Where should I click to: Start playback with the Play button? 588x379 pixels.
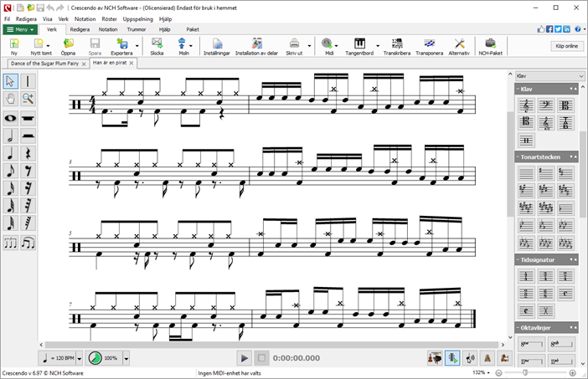244,358
